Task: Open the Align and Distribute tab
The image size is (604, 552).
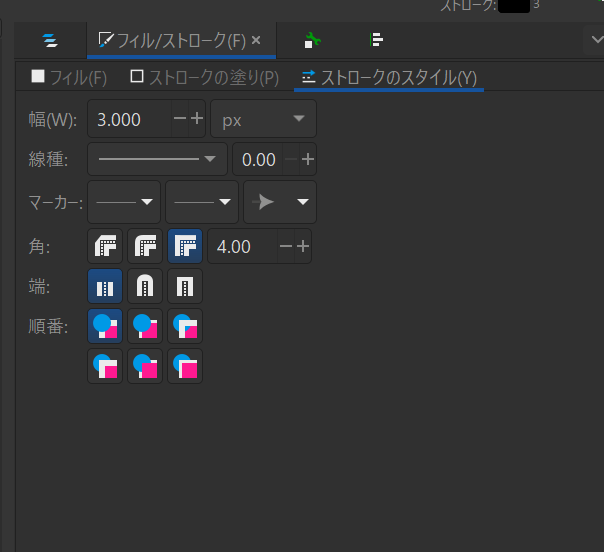Action: coord(376,40)
